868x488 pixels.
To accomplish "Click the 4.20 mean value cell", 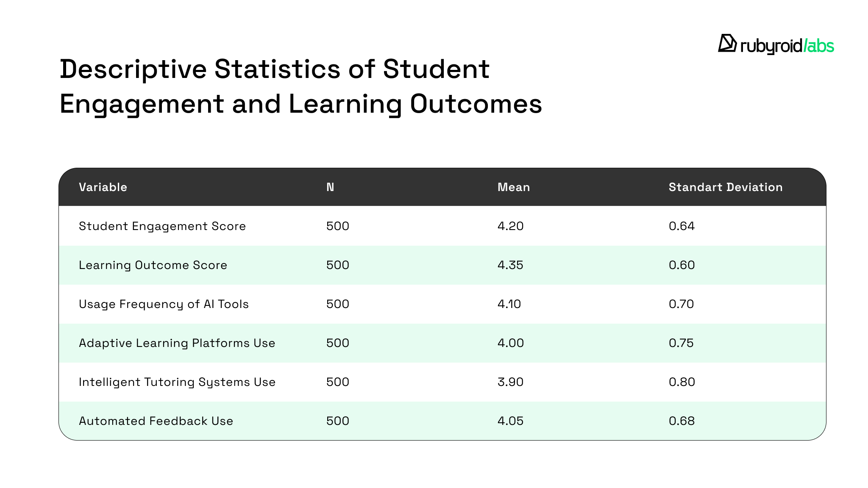I will [511, 226].
